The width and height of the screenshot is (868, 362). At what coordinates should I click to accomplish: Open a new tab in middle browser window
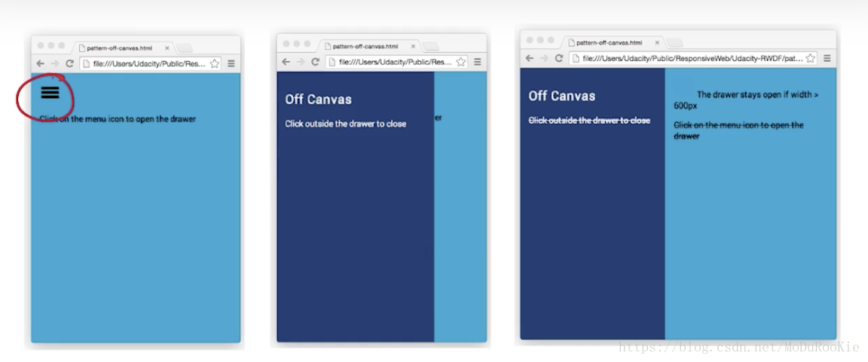(431, 47)
